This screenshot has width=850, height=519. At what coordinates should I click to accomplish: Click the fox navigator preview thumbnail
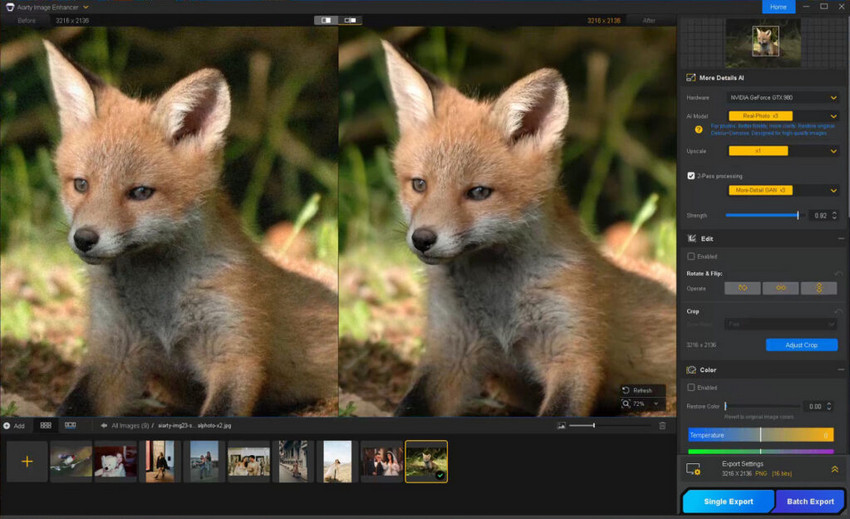pyautogui.click(x=765, y=41)
